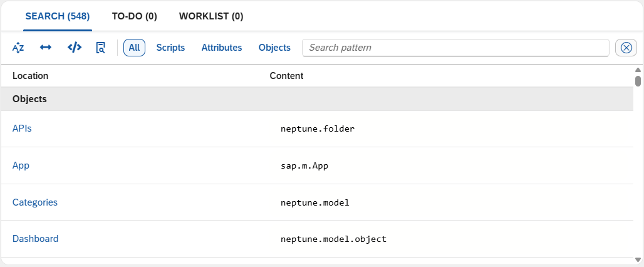Click the Content column header
This screenshot has width=644, height=267.
click(x=287, y=76)
